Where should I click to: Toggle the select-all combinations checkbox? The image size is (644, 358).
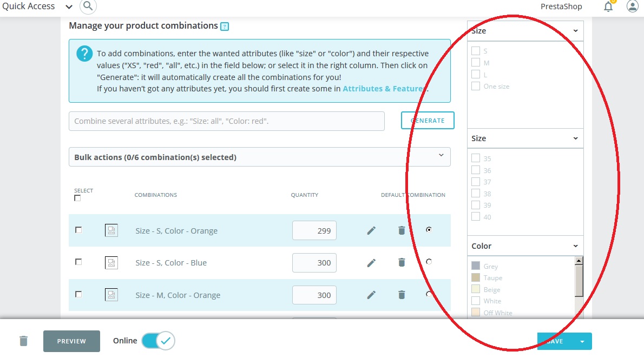tap(77, 198)
